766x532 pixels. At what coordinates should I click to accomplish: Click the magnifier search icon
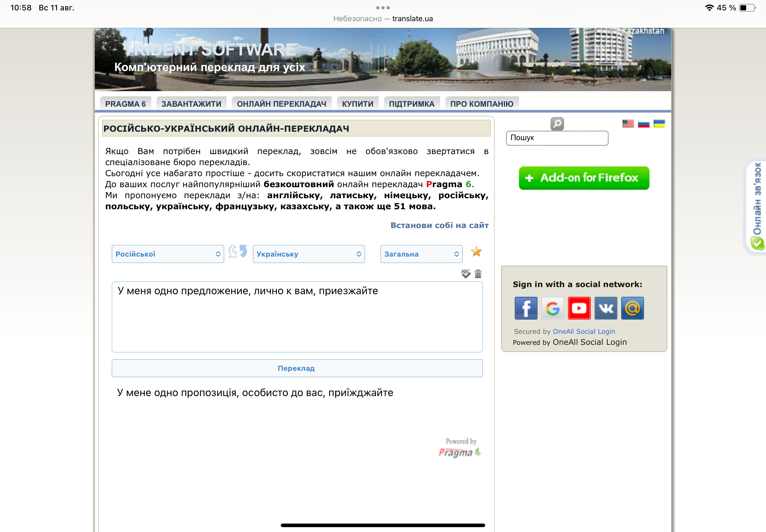coord(557,124)
